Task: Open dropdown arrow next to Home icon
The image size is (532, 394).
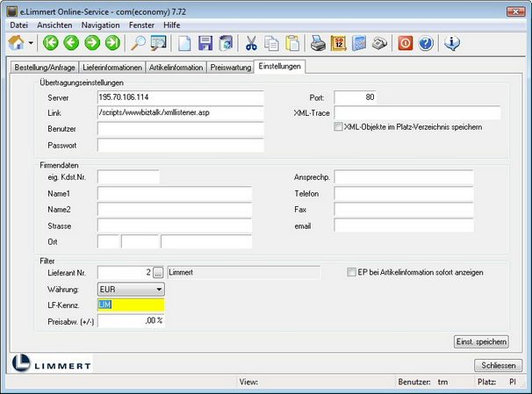Action: [32, 43]
